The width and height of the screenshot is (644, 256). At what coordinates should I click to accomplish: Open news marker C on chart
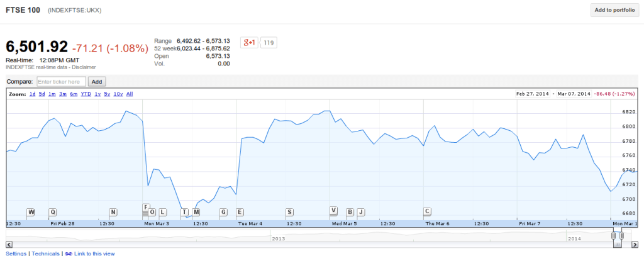point(427,211)
